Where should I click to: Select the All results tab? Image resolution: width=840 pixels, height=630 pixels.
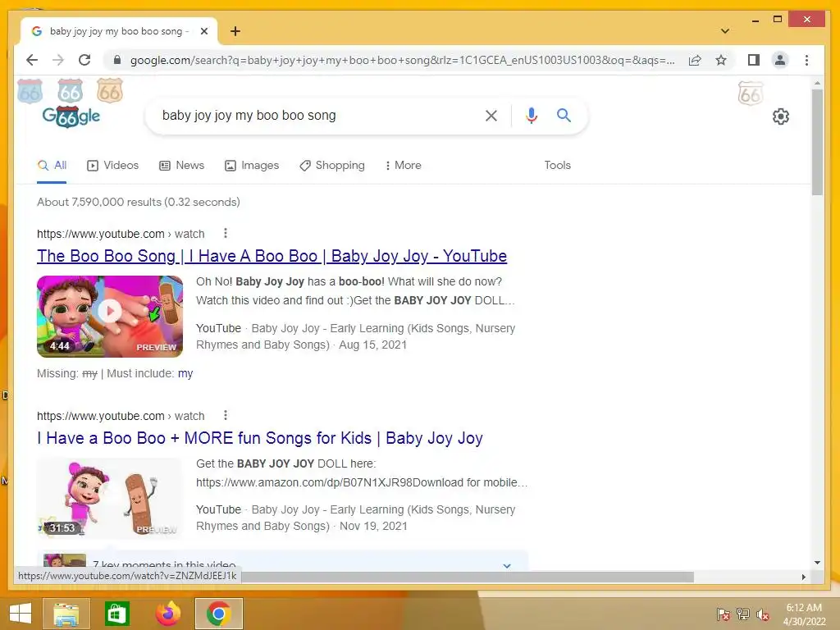tap(52, 166)
